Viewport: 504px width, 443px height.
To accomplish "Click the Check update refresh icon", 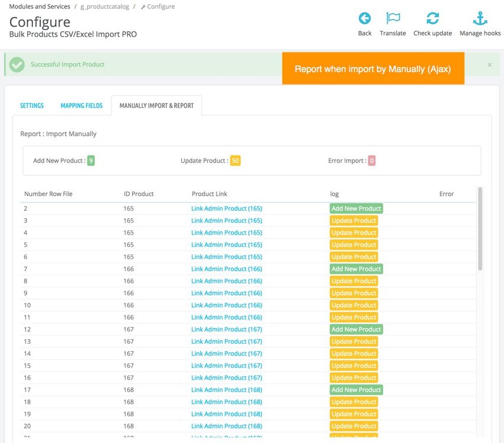I will (433, 18).
